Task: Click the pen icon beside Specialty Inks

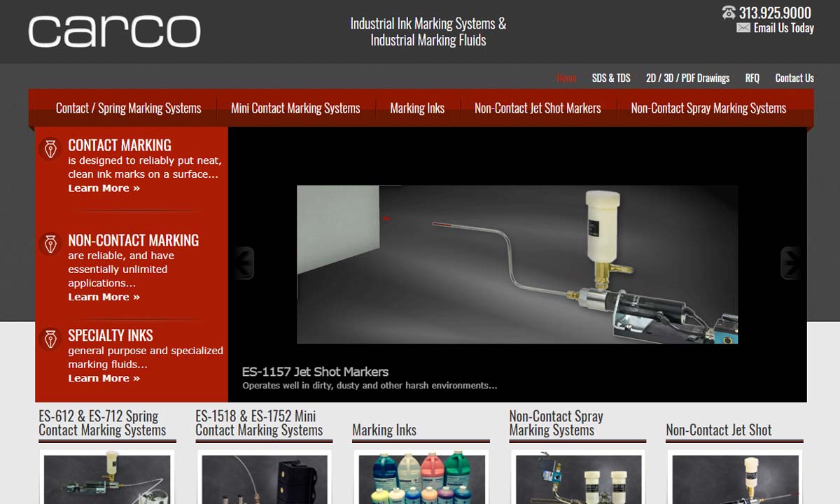Action: click(50, 339)
